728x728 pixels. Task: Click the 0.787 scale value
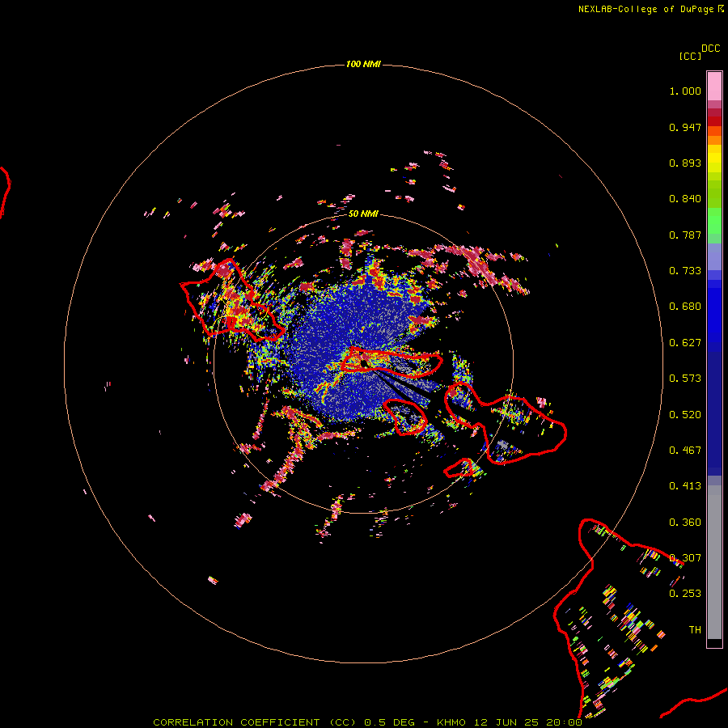point(685,235)
